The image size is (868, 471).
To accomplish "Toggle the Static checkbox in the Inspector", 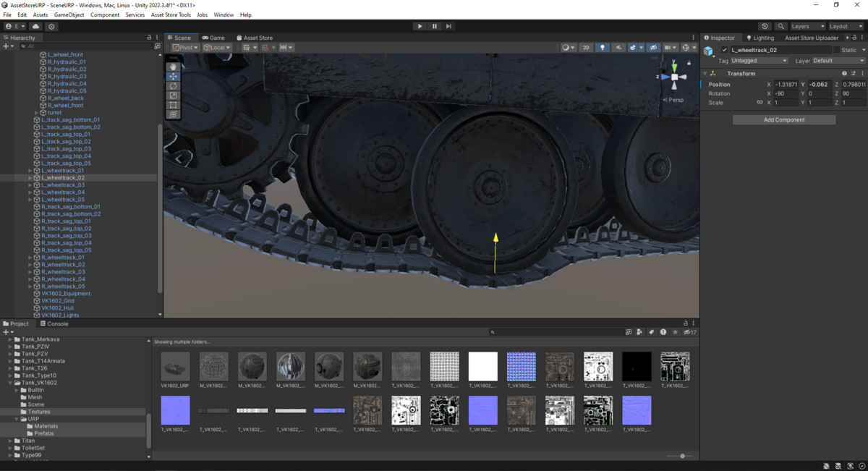I will click(x=836, y=49).
